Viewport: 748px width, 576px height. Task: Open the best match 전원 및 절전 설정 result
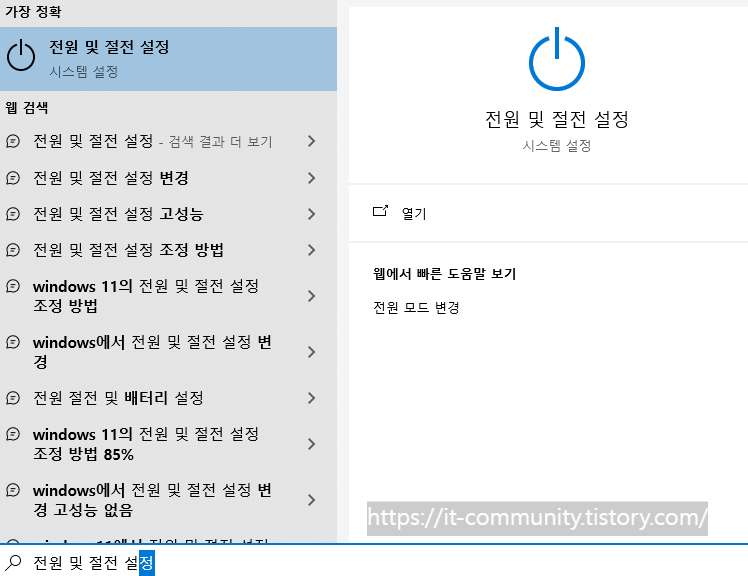tap(168, 59)
